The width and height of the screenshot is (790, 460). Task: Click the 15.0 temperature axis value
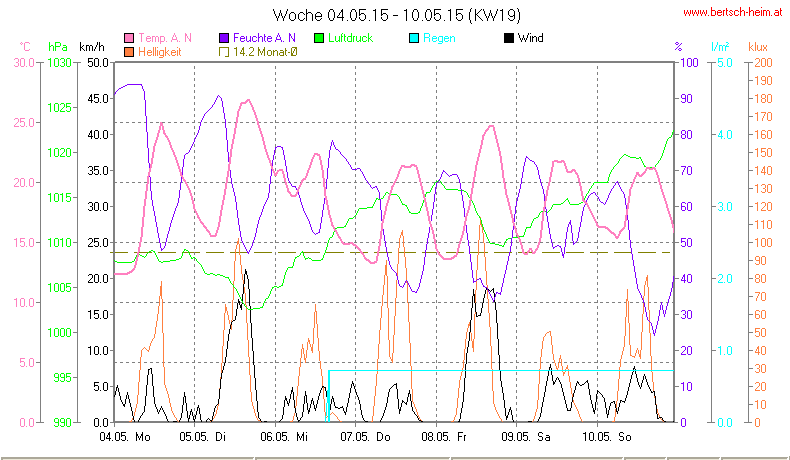[x=24, y=242]
